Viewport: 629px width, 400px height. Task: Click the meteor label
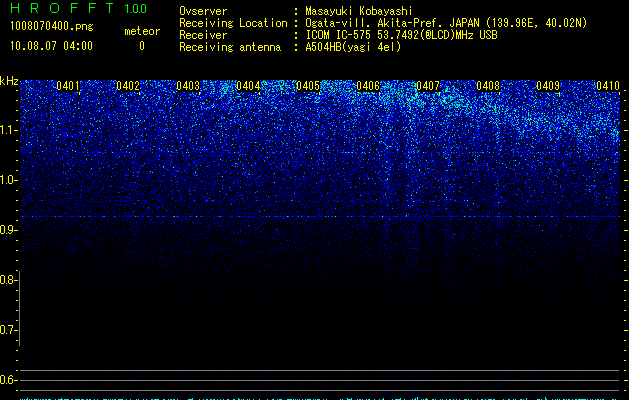point(142,31)
